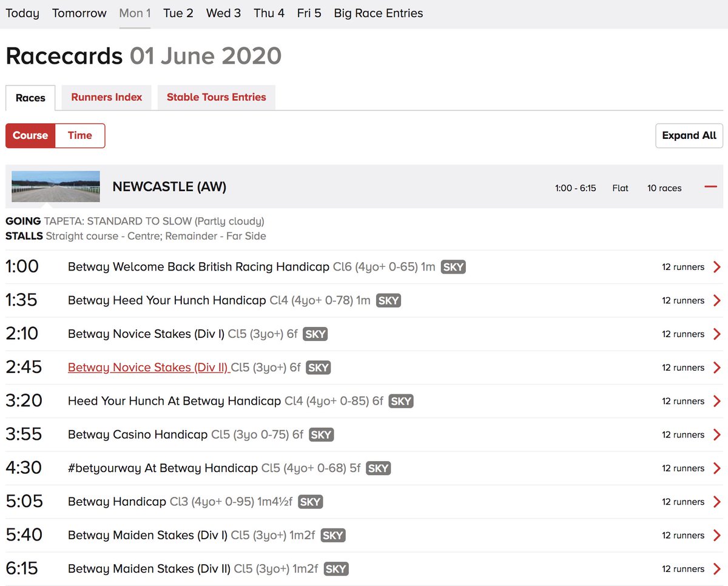Open 6:15 race with red chevron
Viewport: 728px width, 586px height.
pyautogui.click(x=717, y=569)
